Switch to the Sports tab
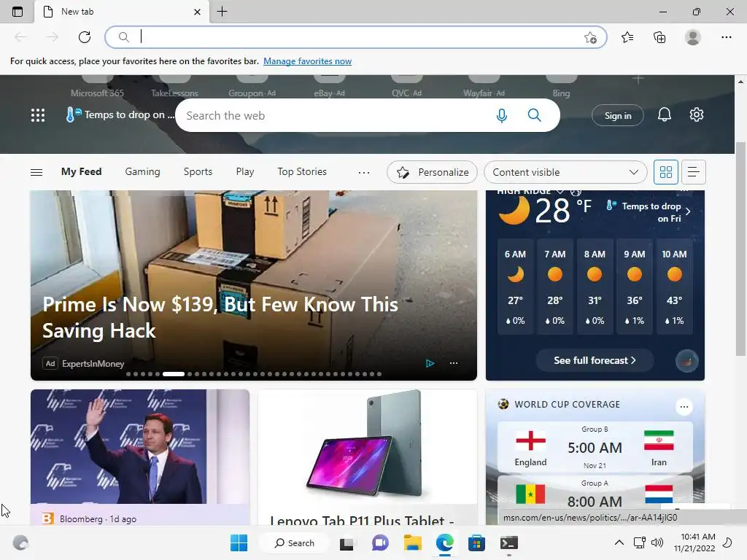Image resolution: width=747 pixels, height=560 pixels. [198, 172]
